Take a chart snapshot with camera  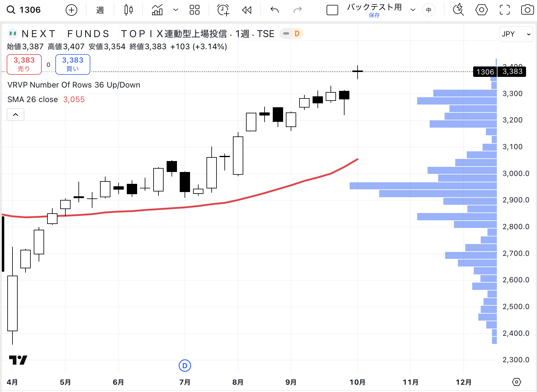coord(527,10)
